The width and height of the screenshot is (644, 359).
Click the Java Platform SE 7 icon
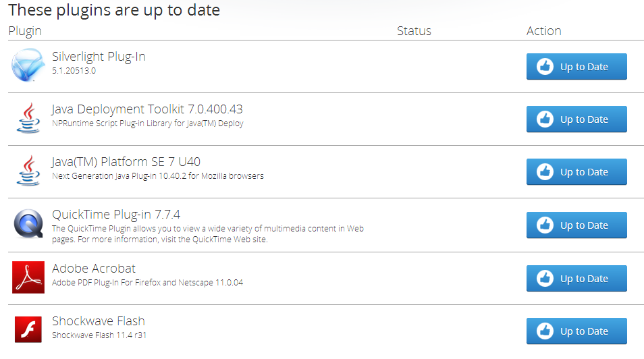(28, 171)
